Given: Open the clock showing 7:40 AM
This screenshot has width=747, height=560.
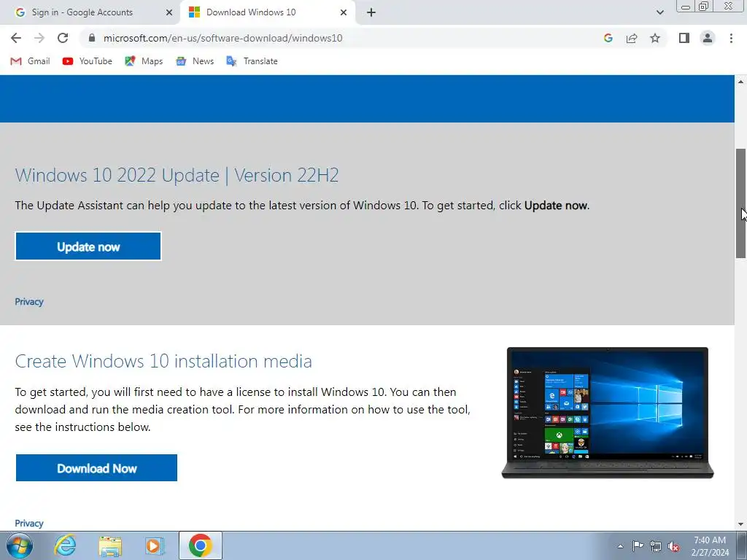Looking at the screenshot, I should [710, 546].
